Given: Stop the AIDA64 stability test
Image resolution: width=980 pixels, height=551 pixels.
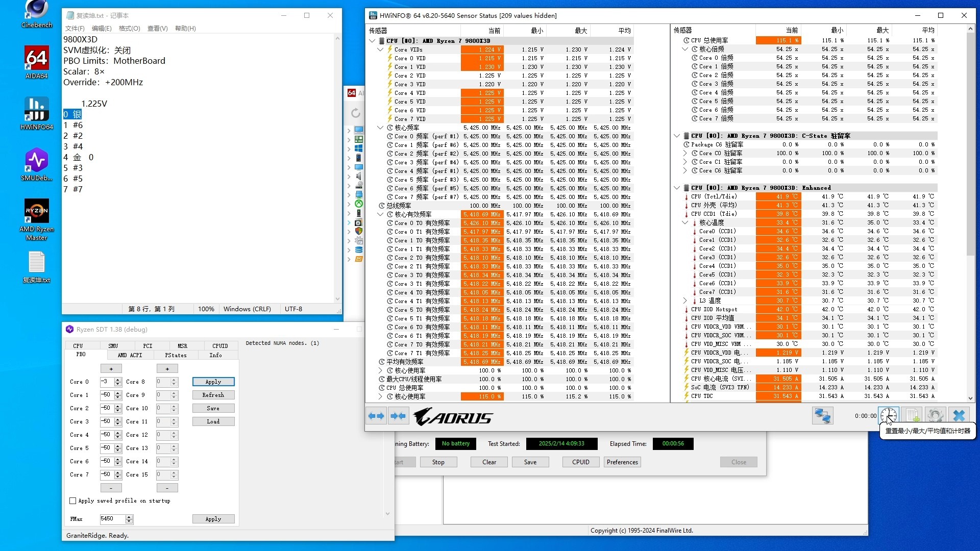Looking at the screenshot, I should pos(438,462).
